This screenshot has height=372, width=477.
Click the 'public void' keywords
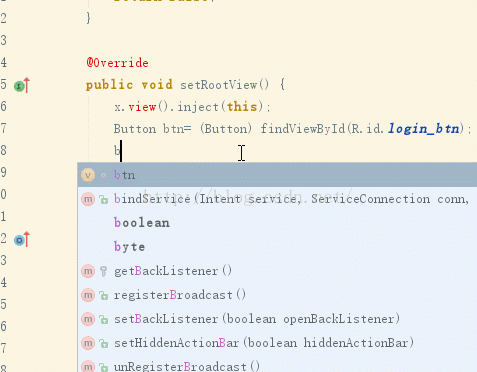129,85
